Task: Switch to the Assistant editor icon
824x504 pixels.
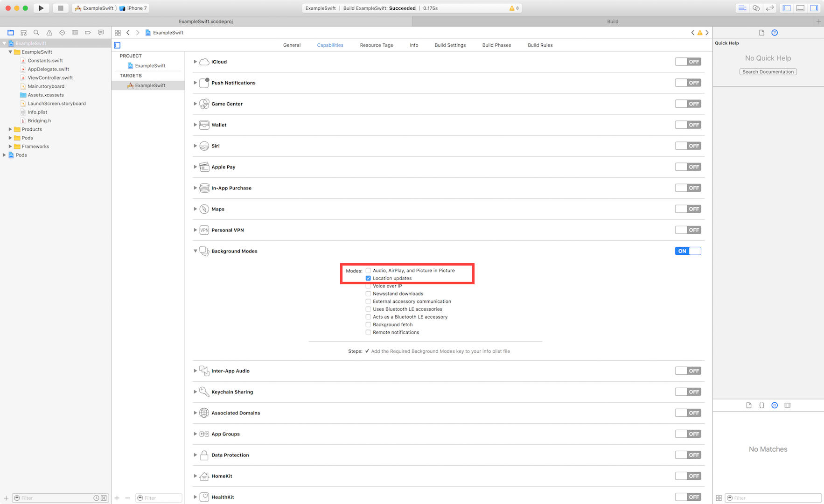Action: coord(756,8)
